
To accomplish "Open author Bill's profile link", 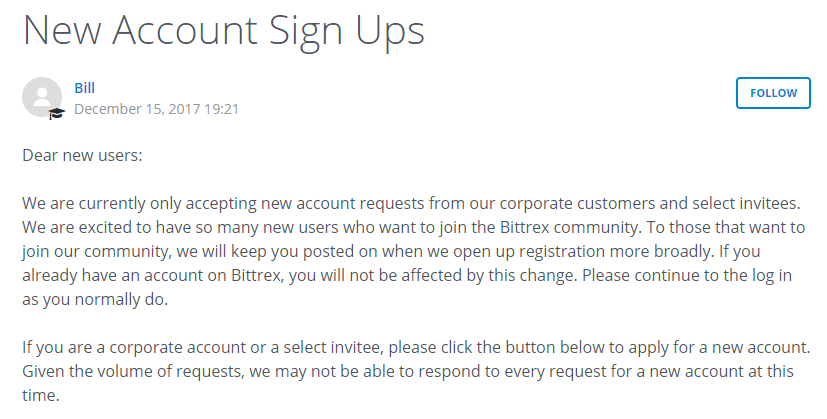I will (x=85, y=88).
